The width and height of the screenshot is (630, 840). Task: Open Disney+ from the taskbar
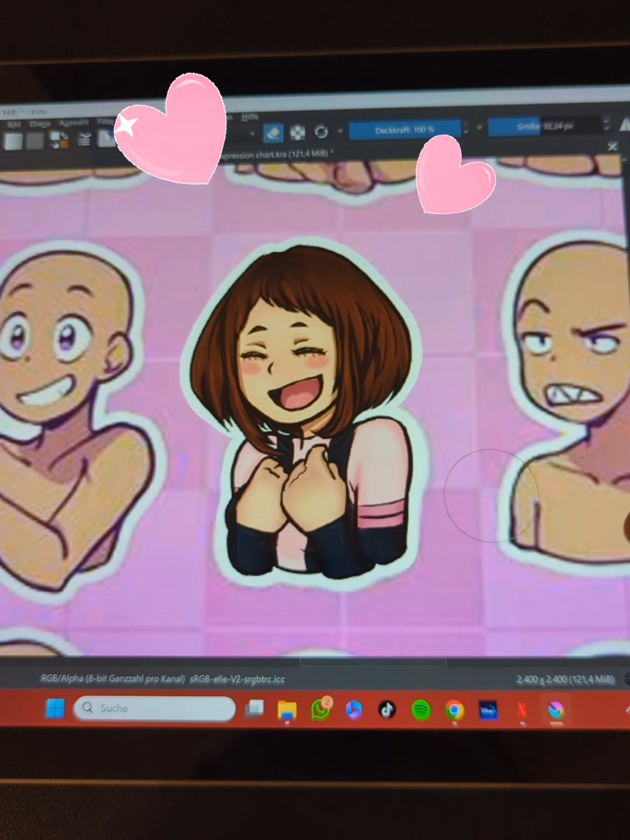(x=488, y=710)
